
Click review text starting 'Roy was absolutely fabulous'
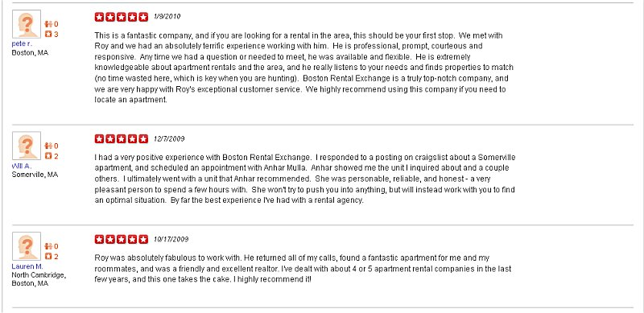pyautogui.click(x=303, y=269)
